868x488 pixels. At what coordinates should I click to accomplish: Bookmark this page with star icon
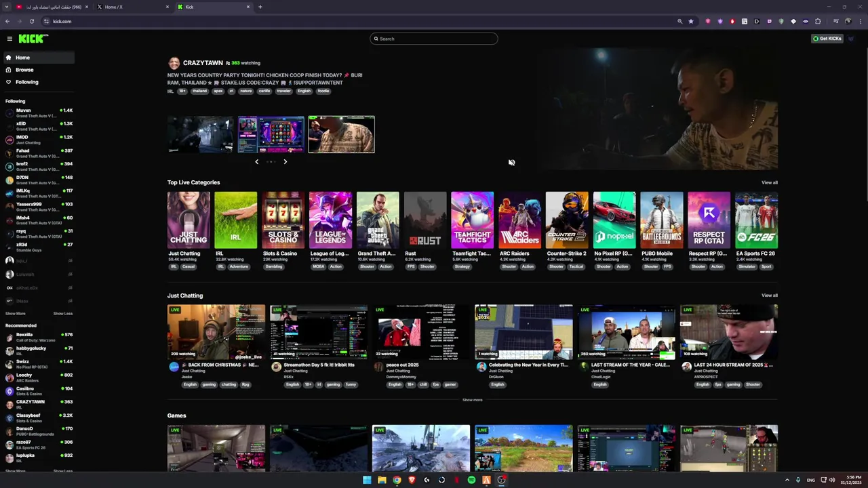click(x=691, y=21)
